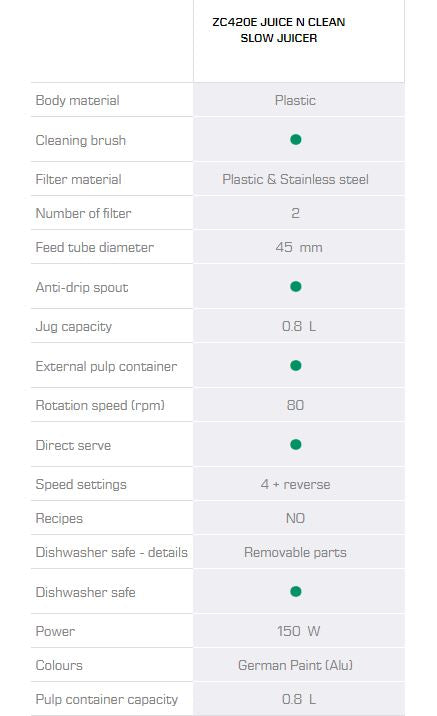
Task: Click the Jug capacity label
Action: coord(74,326)
